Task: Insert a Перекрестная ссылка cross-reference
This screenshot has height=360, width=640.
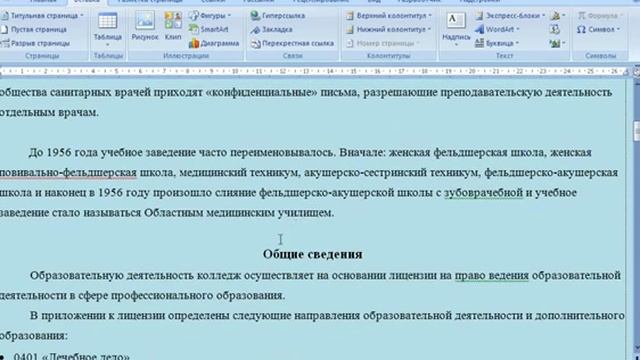Action: 292,43
